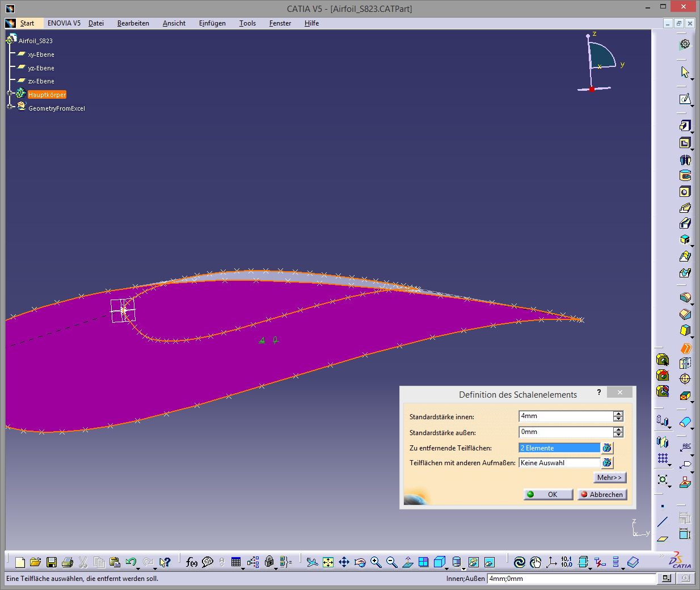Decrease Standardstärke außen value
This screenshot has height=590, width=700.
(618, 435)
